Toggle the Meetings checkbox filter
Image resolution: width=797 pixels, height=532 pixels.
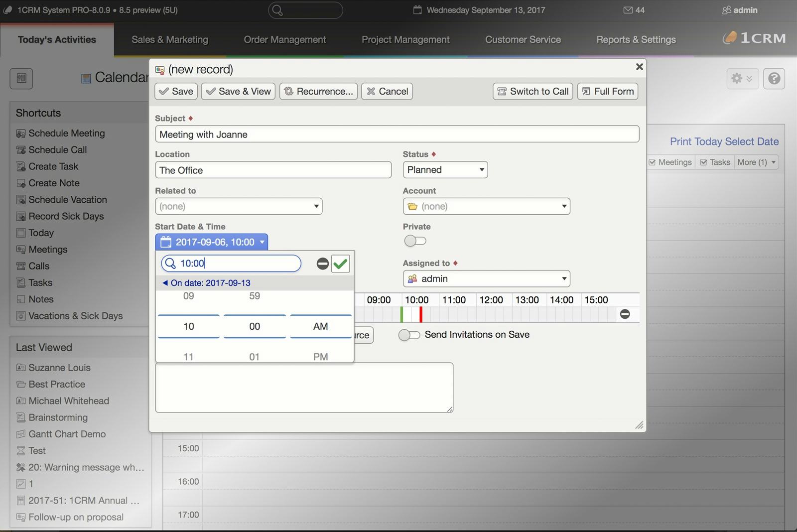(652, 162)
